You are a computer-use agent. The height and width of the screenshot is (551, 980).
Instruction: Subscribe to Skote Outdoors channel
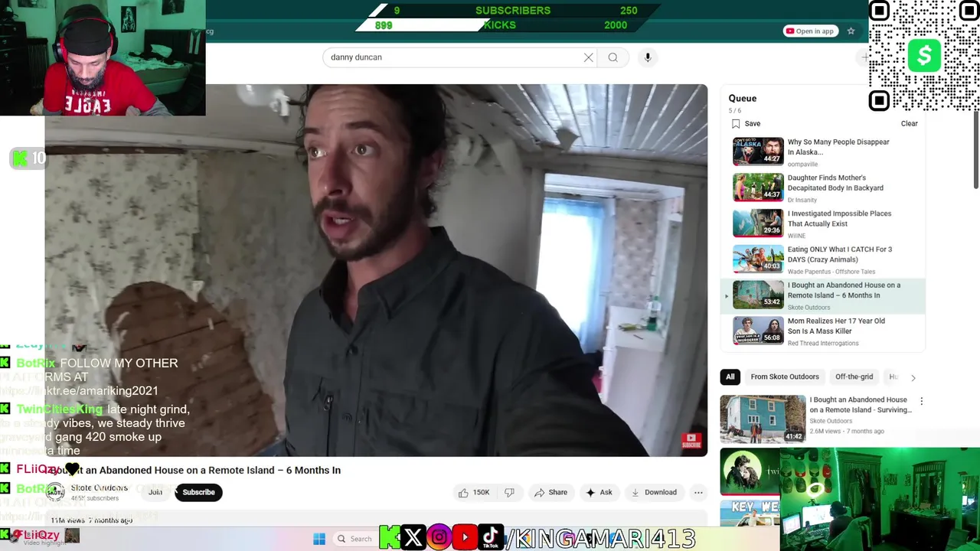[198, 492]
